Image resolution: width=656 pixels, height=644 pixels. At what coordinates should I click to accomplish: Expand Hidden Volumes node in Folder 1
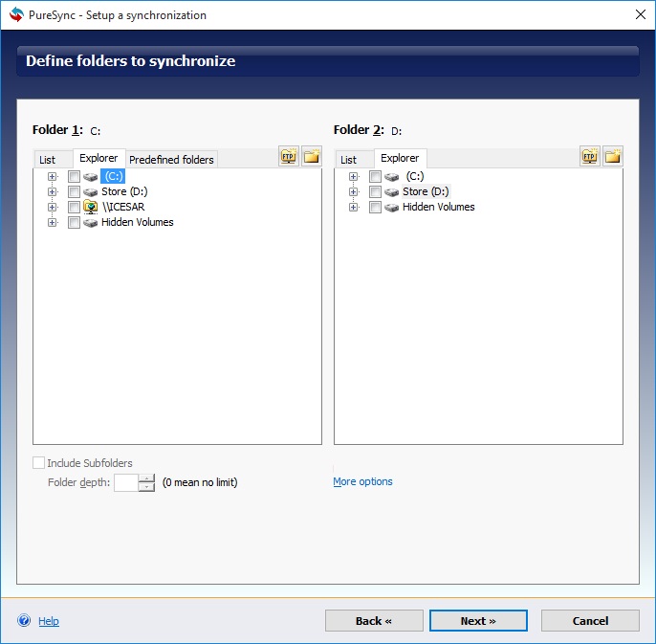(x=52, y=222)
